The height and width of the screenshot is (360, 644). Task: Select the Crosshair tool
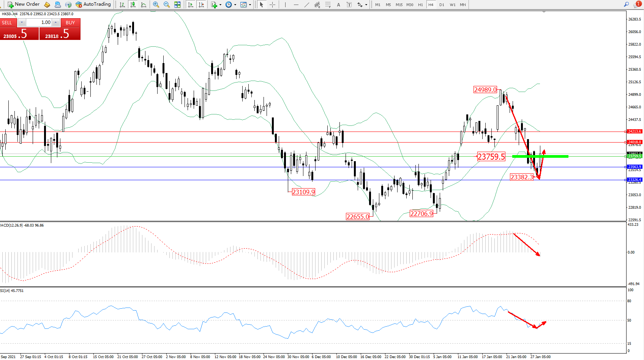pos(272,5)
